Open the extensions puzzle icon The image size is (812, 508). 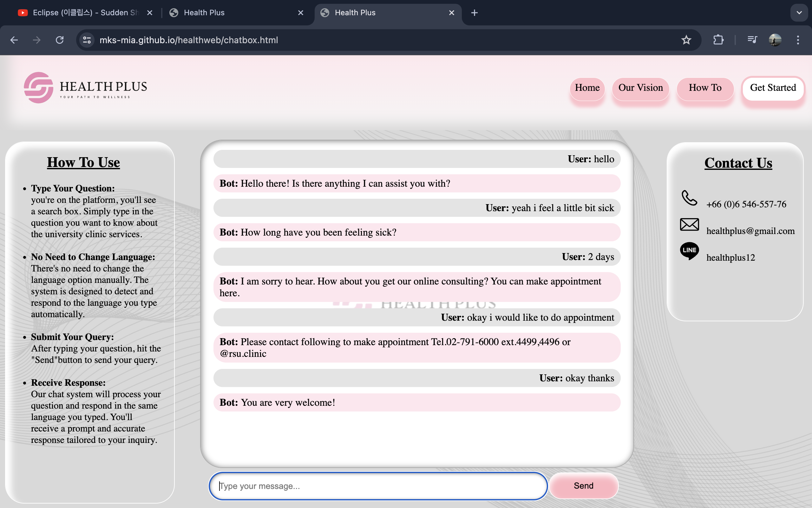tap(718, 40)
